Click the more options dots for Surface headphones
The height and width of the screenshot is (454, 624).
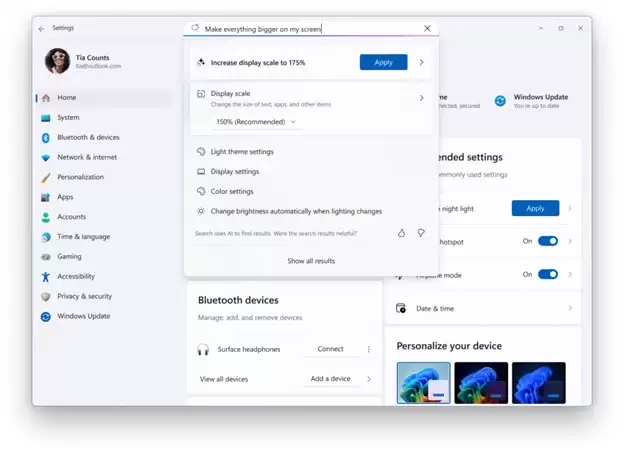click(x=368, y=349)
